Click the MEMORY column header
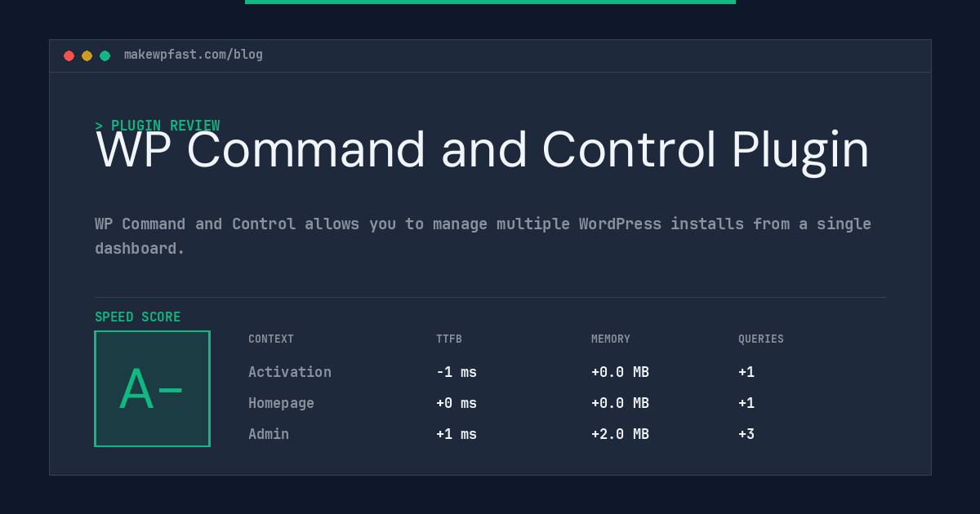Viewport: 980px width, 514px height. tap(611, 339)
